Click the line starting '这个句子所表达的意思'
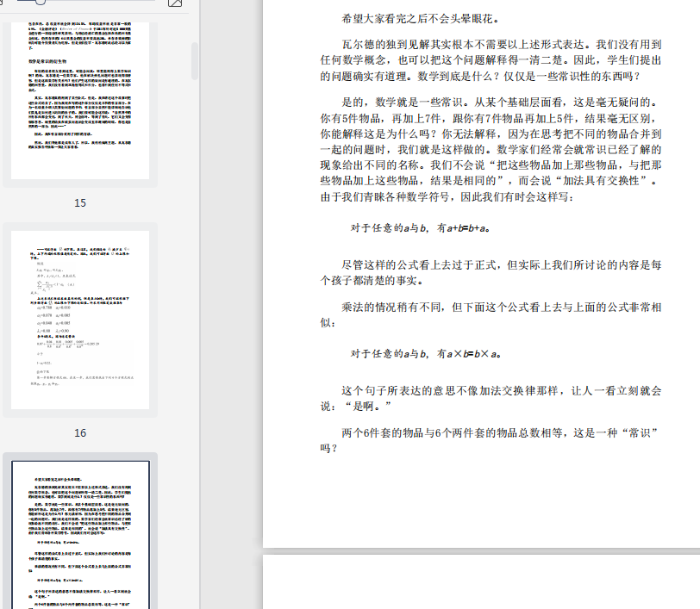This screenshot has width=700, height=609. [502, 391]
